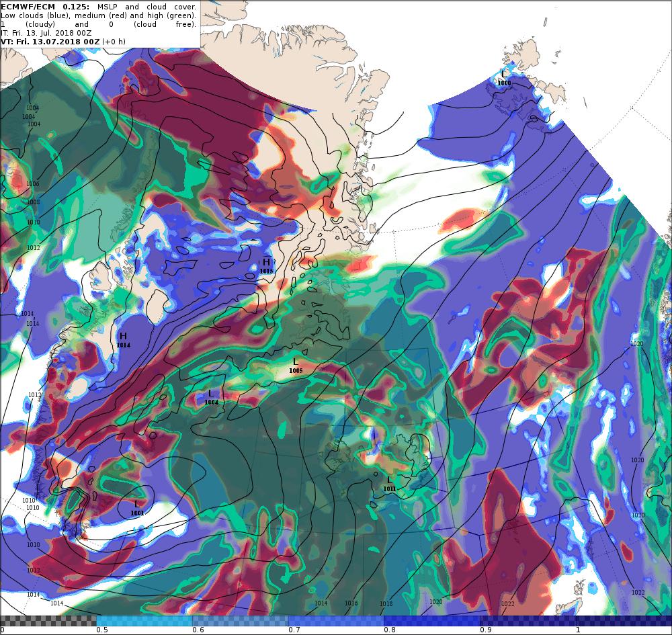
Task: Pick the L 1004 low pressure center
Action: (211, 398)
